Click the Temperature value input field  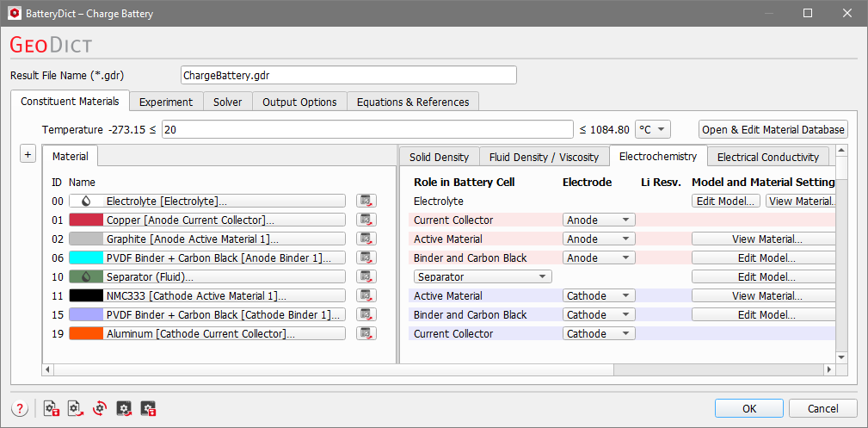[367, 130]
